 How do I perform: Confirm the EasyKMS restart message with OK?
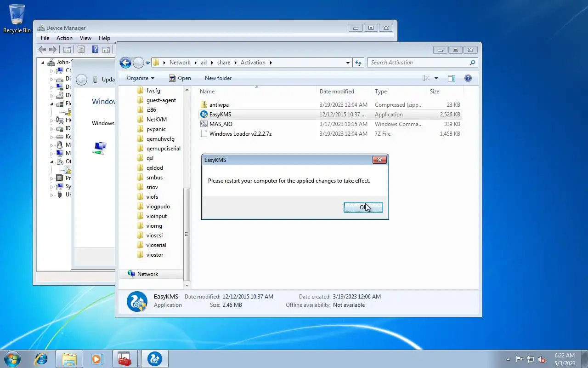[363, 207]
